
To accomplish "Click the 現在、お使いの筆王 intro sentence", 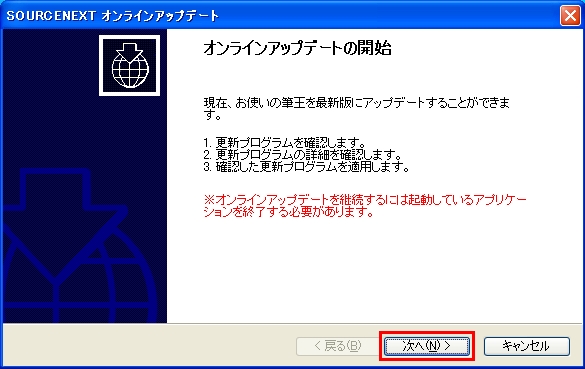I will point(357,108).
